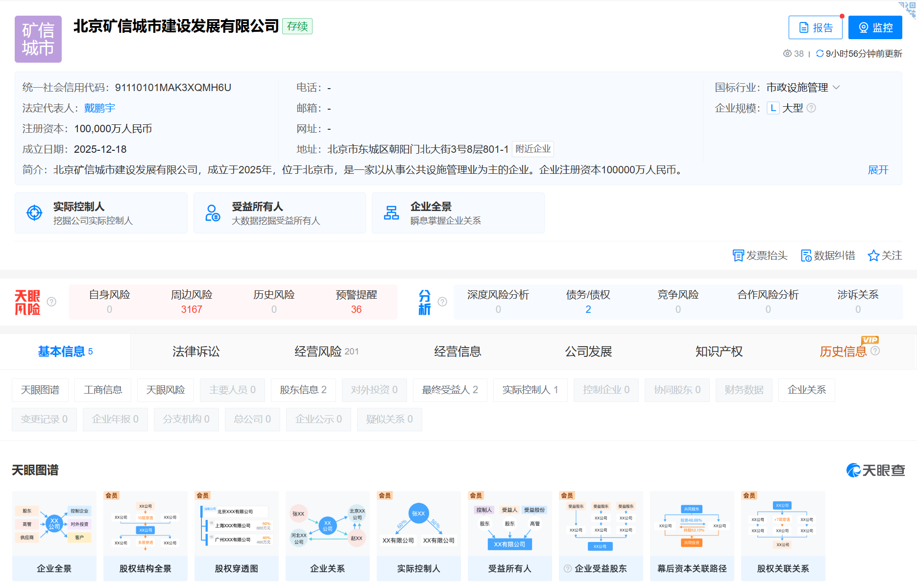Switch to the 基本信息 tab

click(65, 352)
